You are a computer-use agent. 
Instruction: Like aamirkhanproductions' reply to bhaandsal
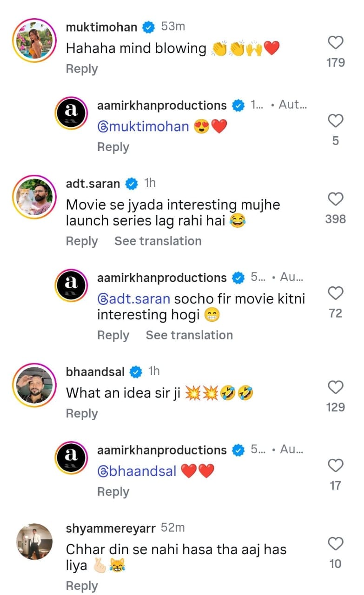(335, 465)
